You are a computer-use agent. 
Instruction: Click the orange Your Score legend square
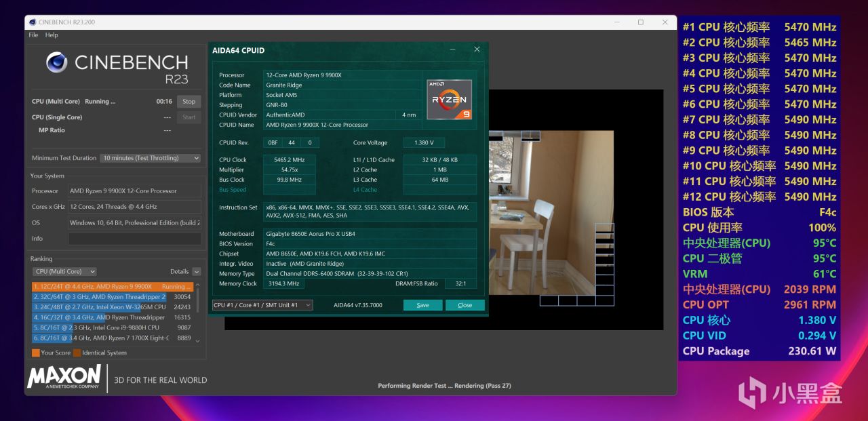35,353
